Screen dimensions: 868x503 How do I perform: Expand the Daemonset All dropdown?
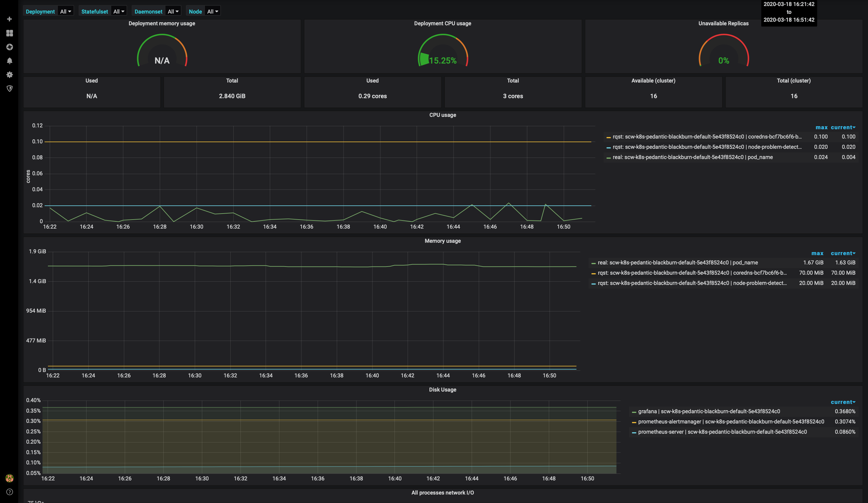point(173,11)
